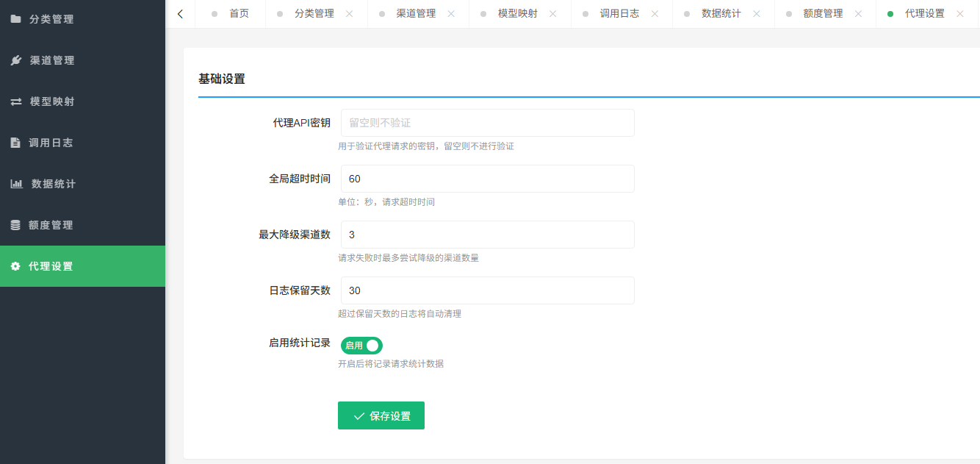Viewport: 980px width, 464px height.
Task: Click hint text 开启后将记录请求统计数据
Action: [x=391, y=364]
